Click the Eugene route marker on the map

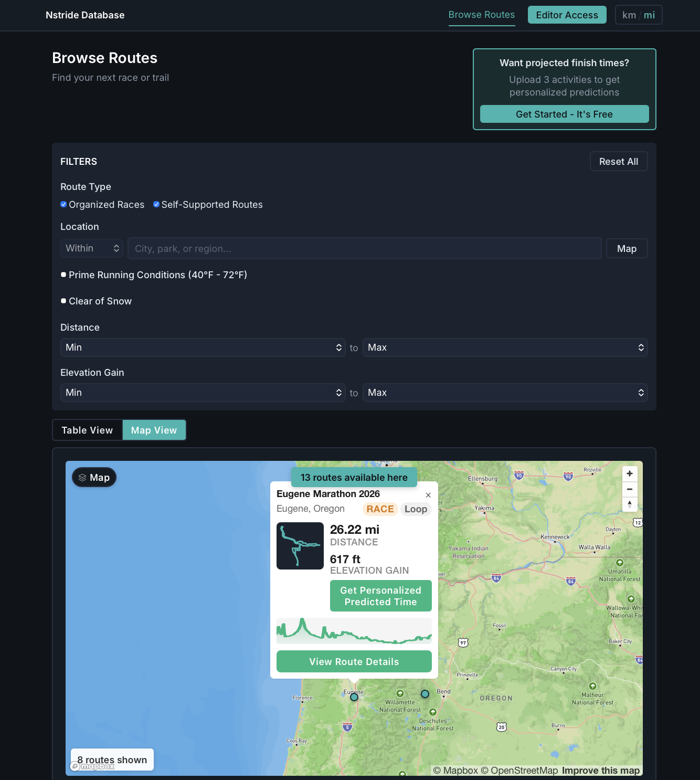[x=354, y=696]
